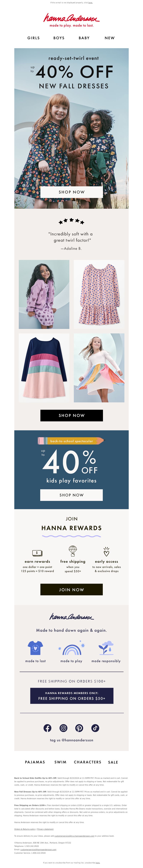Open the TikTok social icon

click(95, 728)
